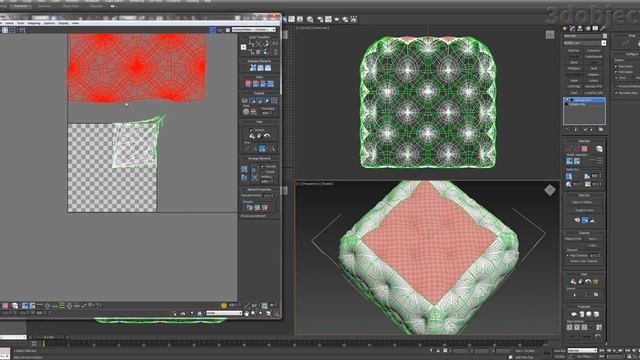Click the Save button in Channel rollout
Screen dimensions: 640x360
click(593, 239)
